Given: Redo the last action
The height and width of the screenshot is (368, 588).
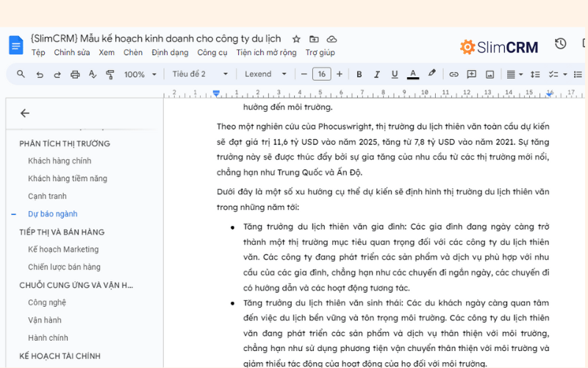Looking at the screenshot, I should click(x=57, y=74).
